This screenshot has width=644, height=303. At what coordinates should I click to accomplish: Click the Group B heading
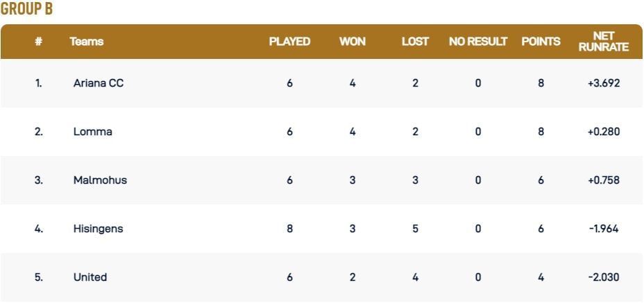click(x=27, y=9)
